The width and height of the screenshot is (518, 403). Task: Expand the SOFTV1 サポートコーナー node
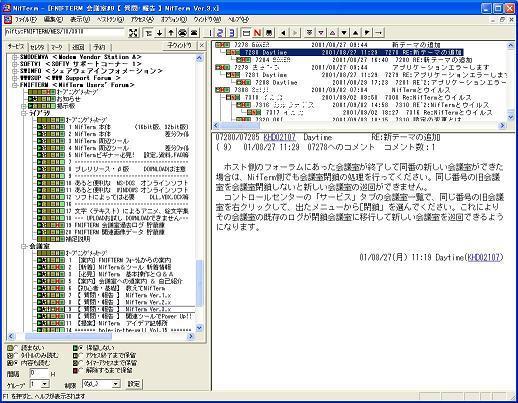tap(15, 64)
